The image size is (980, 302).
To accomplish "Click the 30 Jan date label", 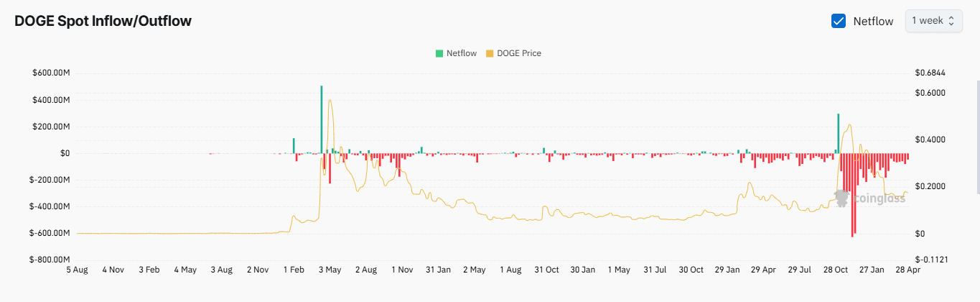I will pos(582,270).
